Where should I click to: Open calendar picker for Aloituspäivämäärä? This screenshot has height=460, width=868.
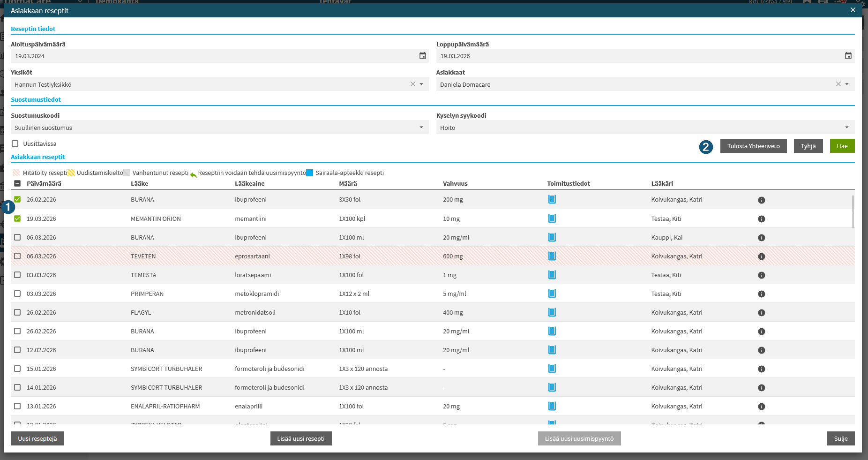pyautogui.click(x=423, y=56)
